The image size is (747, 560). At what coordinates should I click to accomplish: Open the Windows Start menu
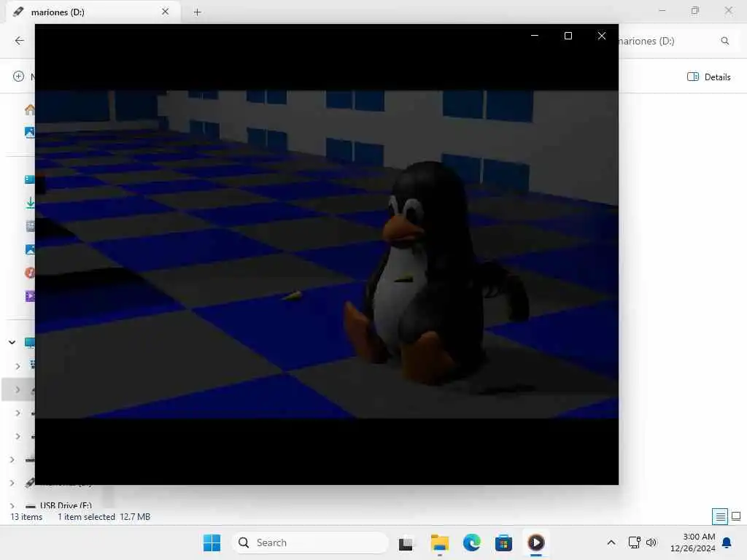click(212, 542)
